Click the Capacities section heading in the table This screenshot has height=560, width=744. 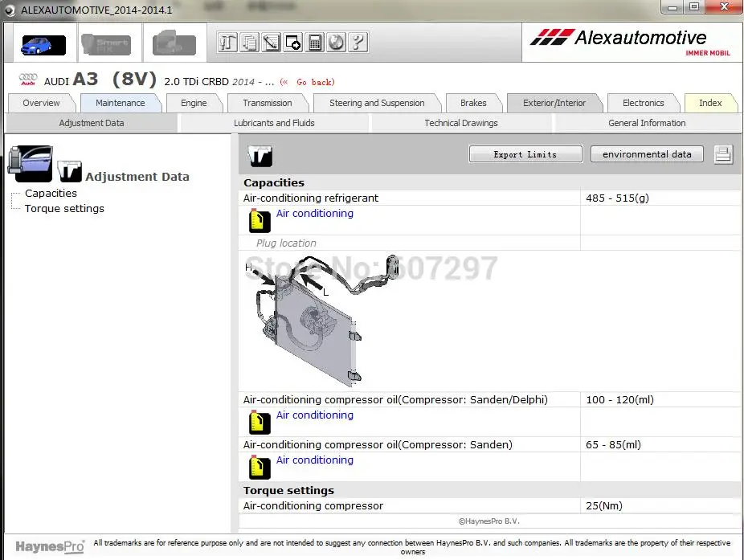point(274,182)
